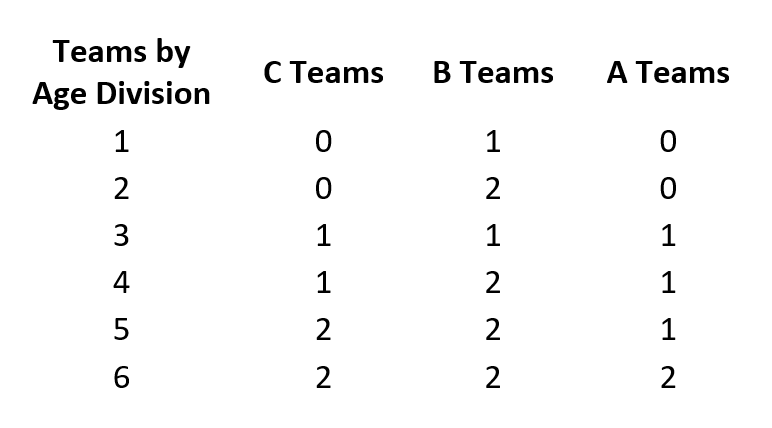Viewport: 772px width, 428px height.
Task: Select age division 1 row label
Action: [x=121, y=142]
